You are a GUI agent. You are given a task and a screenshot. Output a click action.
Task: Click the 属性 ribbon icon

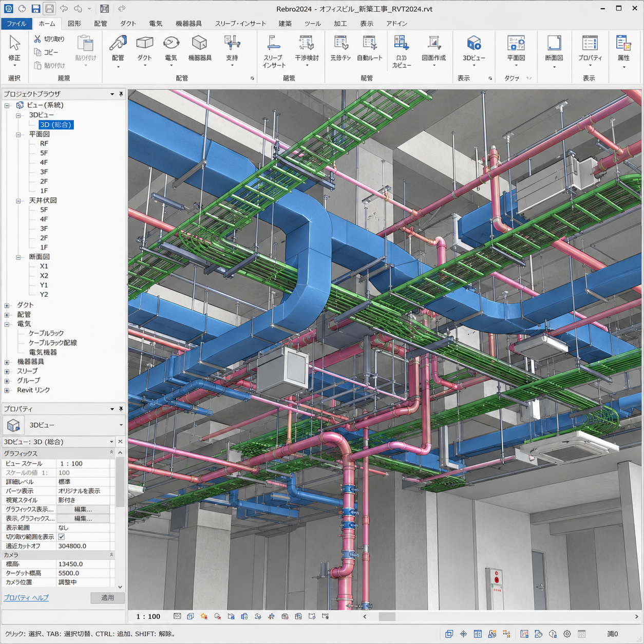[x=623, y=43]
